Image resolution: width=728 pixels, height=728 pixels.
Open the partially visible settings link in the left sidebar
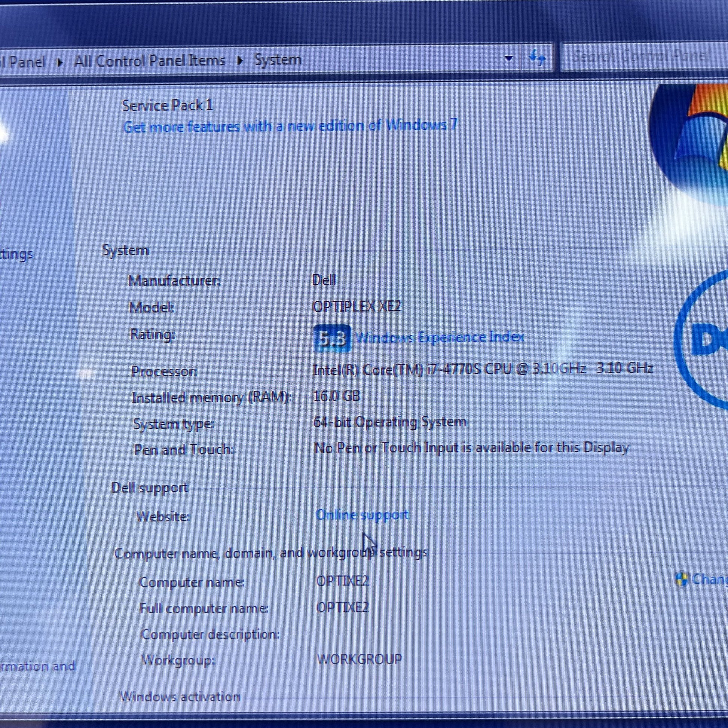point(17,254)
